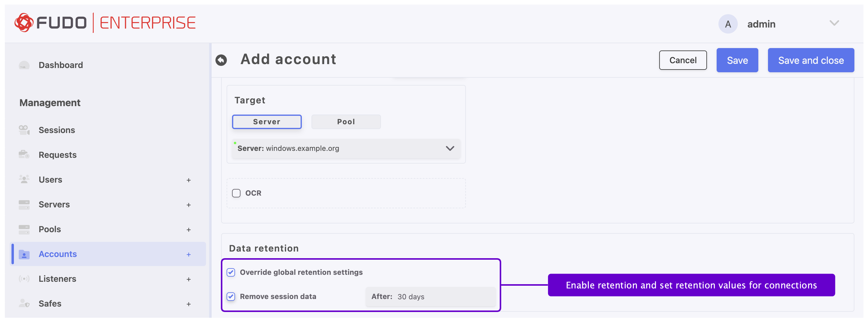The width and height of the screenshot is (868, 325).
Task: Click the Cancel button
Action: 683,60
